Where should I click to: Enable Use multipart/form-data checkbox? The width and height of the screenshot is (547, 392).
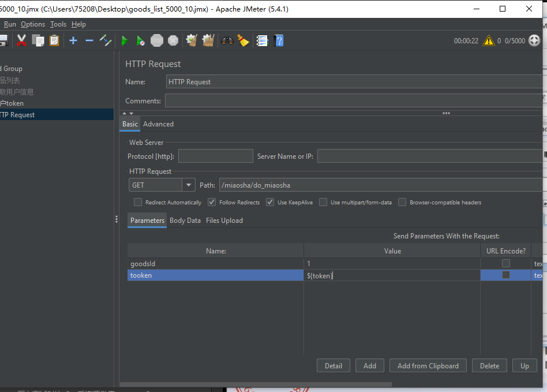[x=323, y=202]
